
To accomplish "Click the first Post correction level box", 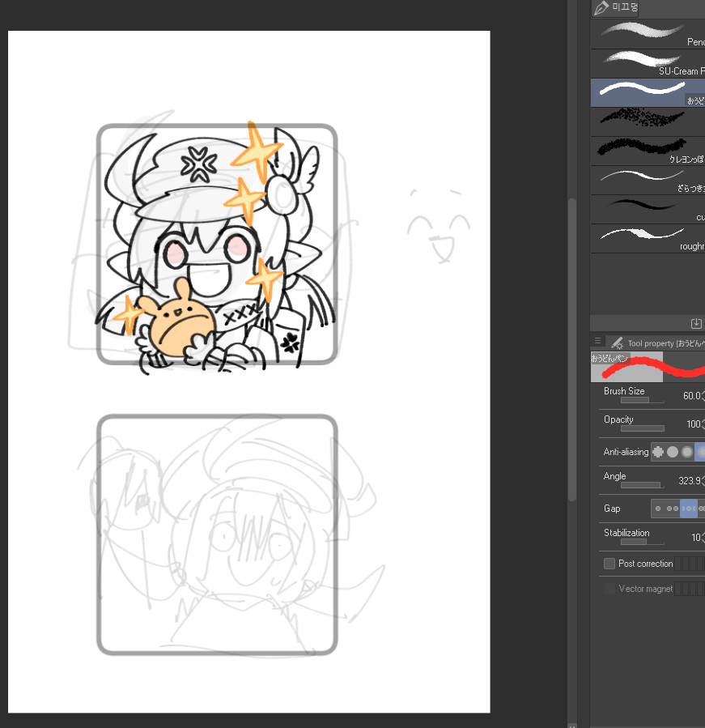I will coord(678,564).
